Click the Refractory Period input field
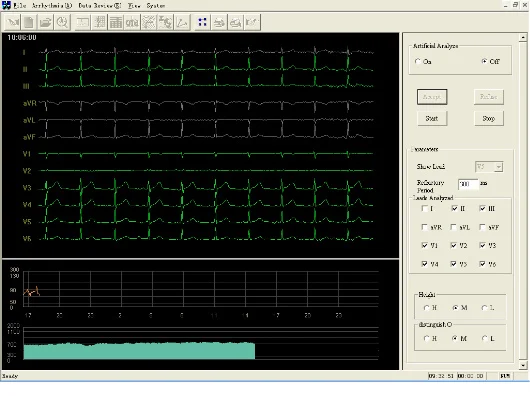 point(468,184)
